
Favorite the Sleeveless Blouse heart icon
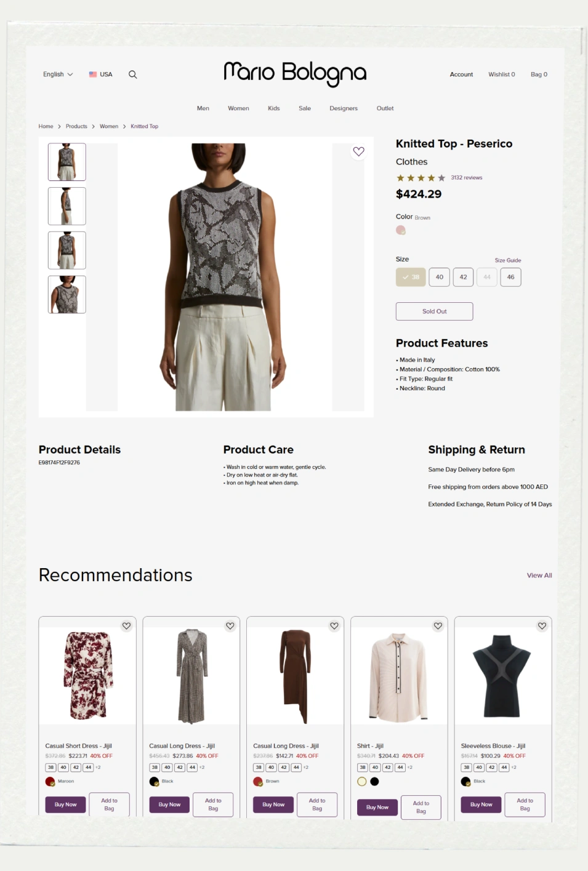(x=542, y=626)
